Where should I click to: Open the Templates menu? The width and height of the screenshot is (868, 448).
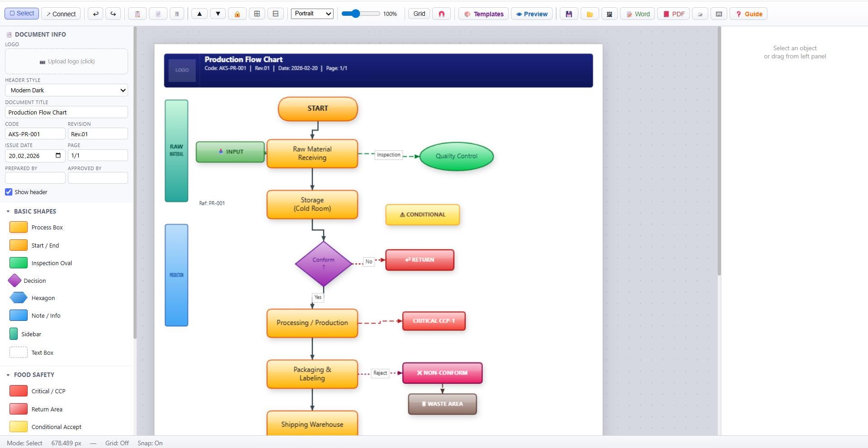point(484,14)
